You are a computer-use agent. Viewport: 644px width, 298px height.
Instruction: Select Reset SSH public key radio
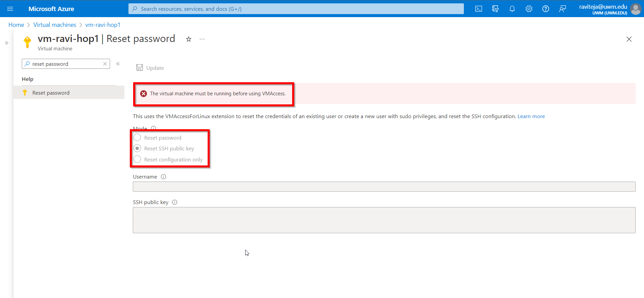(x=137, y=148)
